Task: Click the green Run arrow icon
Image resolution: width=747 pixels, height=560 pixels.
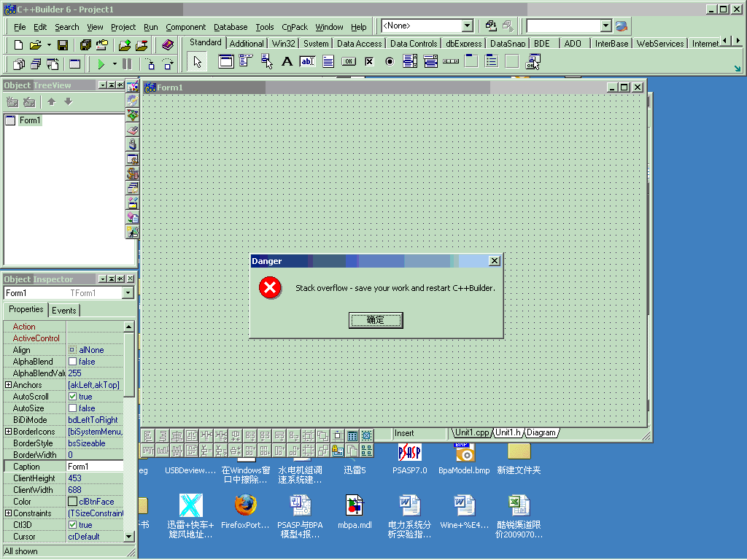Action: point(101,64)
